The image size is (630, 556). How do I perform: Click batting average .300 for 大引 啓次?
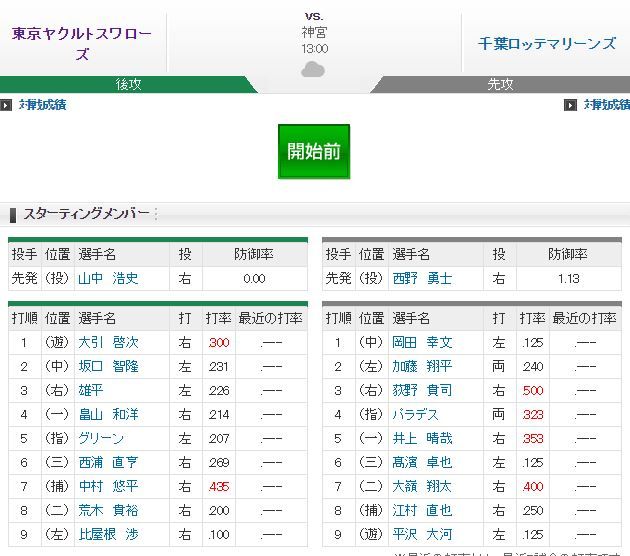[x=219, y=343]
